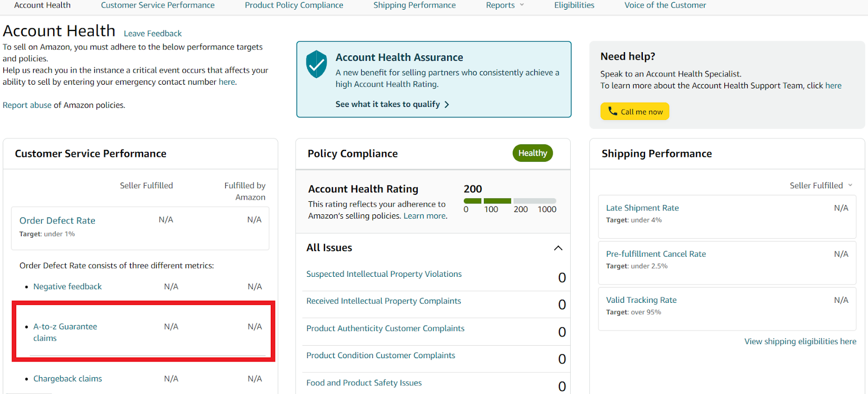Open the Report abuse link
Screen dimensions: 868x394
tap(27, 105)
